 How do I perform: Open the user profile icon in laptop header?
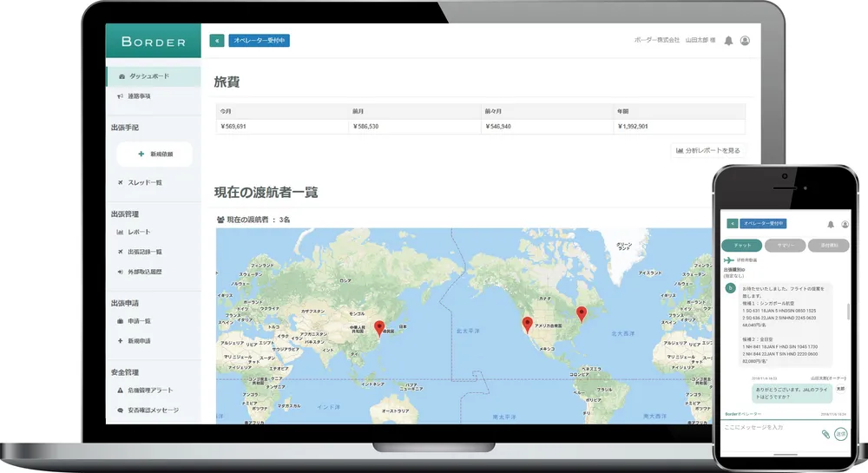click(x=745, y=41)
